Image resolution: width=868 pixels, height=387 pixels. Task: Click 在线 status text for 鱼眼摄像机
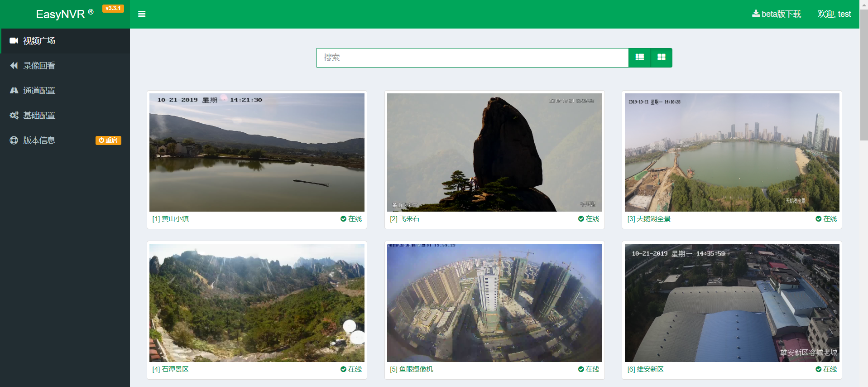point(593,369)
